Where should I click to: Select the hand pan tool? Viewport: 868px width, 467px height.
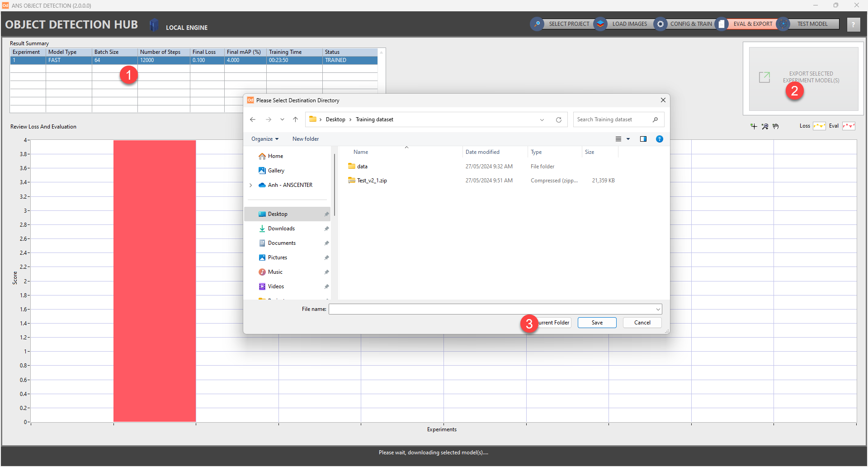pyautogui.click(x=776, y=126)
